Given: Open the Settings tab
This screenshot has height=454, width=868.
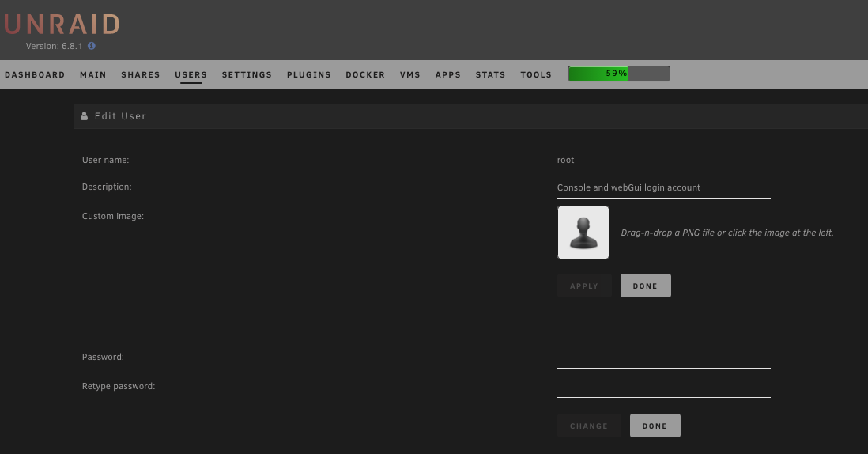Looking at the screenshot, I should click(x=247, y=74).
